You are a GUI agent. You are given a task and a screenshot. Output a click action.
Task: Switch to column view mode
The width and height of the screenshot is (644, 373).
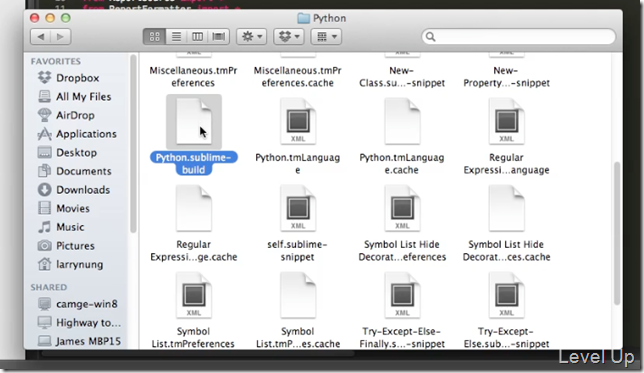pyautogui.click(x=198, y=37)
